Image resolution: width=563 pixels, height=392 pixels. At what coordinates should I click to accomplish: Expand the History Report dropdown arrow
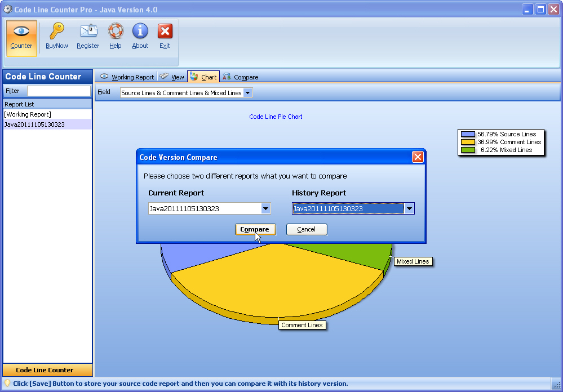click(x=409, y=208)
